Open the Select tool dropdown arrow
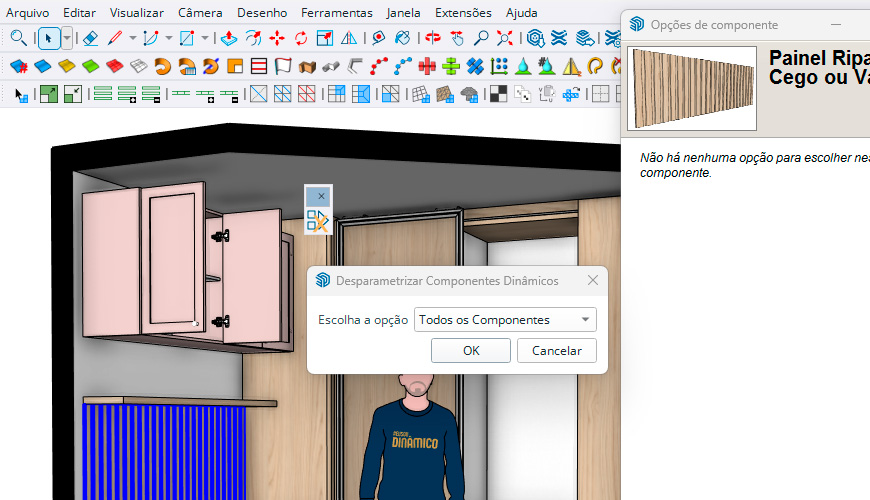This screenshot has width=870, height=500. point(67,39)
